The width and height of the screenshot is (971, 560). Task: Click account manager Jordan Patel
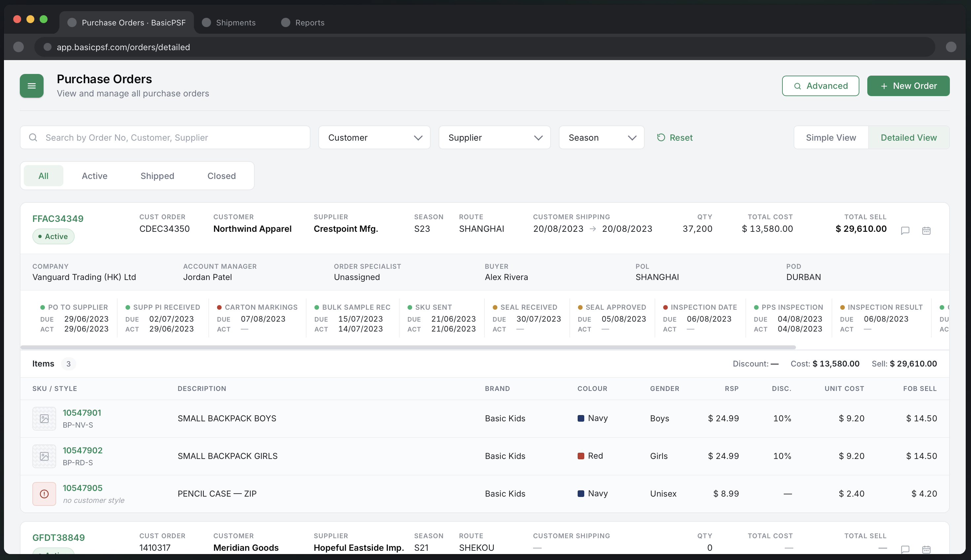(x=207, y=277)
